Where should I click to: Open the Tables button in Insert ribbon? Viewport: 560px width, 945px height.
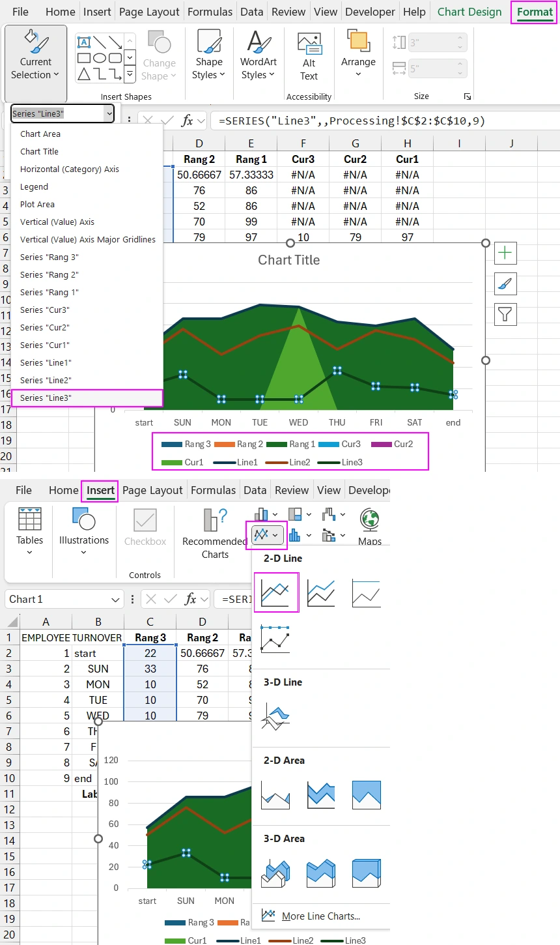(30, 531)
